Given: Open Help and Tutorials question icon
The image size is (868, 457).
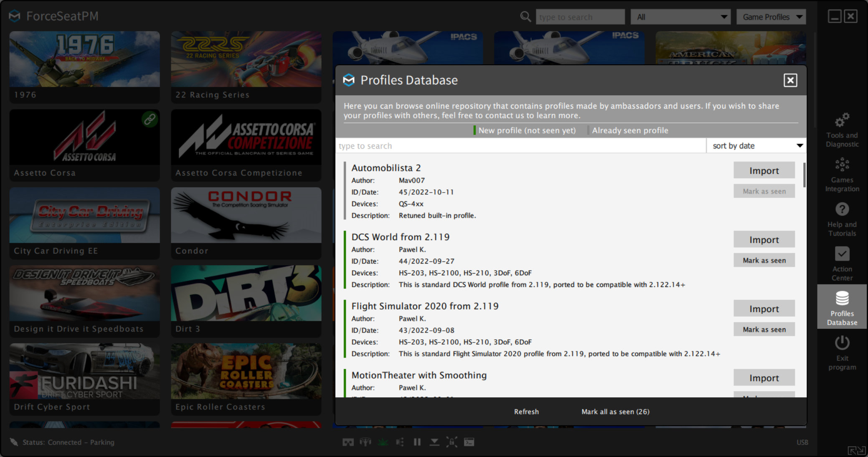Looking at the screenshot, I should (x=842, y=209).
